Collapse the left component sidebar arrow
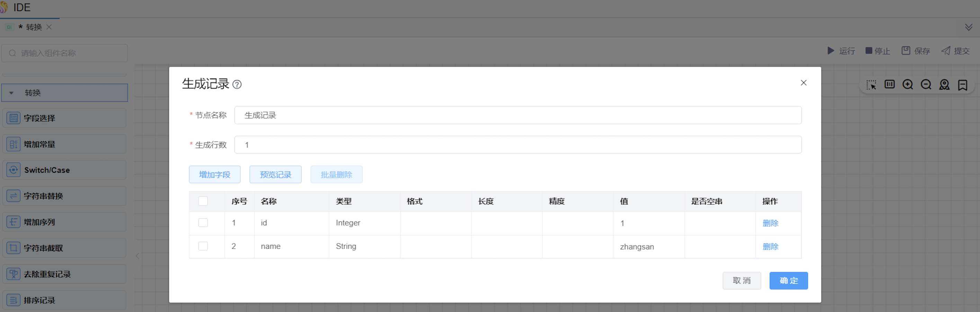 click(137, 256)
